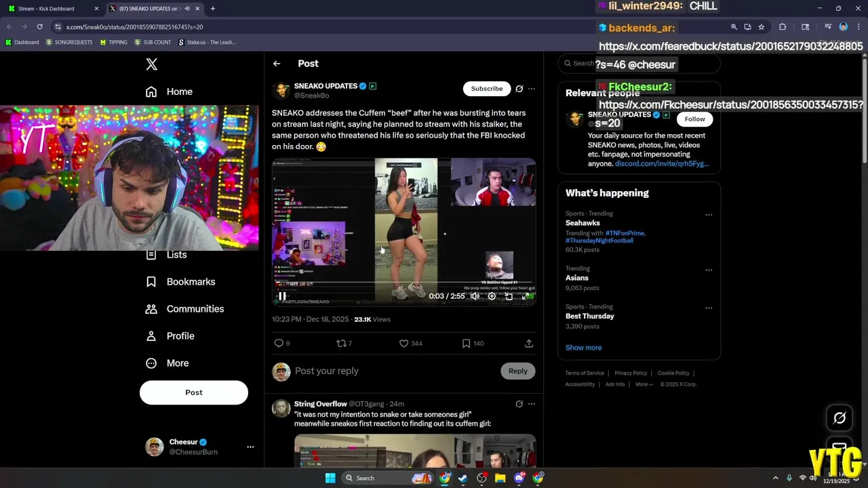This screenshot has width=868, height=488.
Task: Open the Best Thursday trending topic
Action: (x=590, y=316)
